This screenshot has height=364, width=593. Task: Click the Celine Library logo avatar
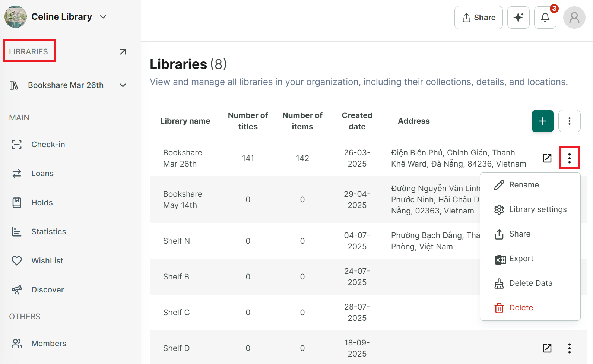click(x=16, y=17)
